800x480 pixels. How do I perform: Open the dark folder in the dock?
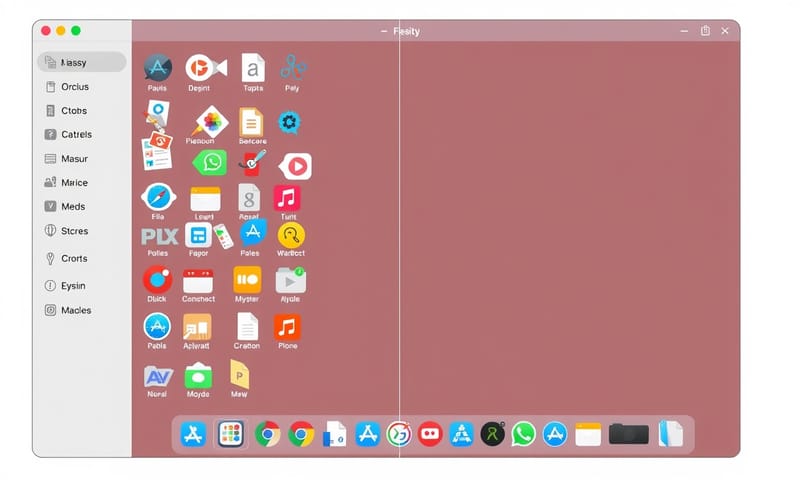tap(629, 434)
